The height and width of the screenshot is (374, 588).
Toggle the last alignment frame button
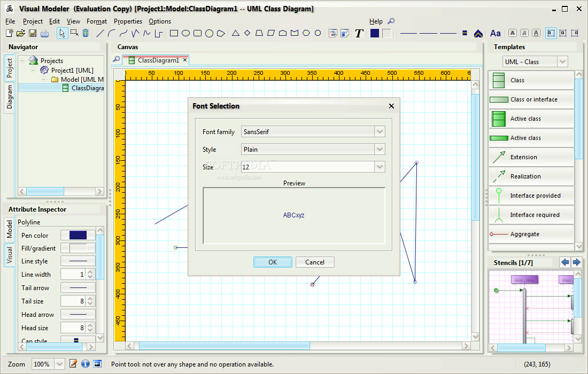[x=575, y=33]
